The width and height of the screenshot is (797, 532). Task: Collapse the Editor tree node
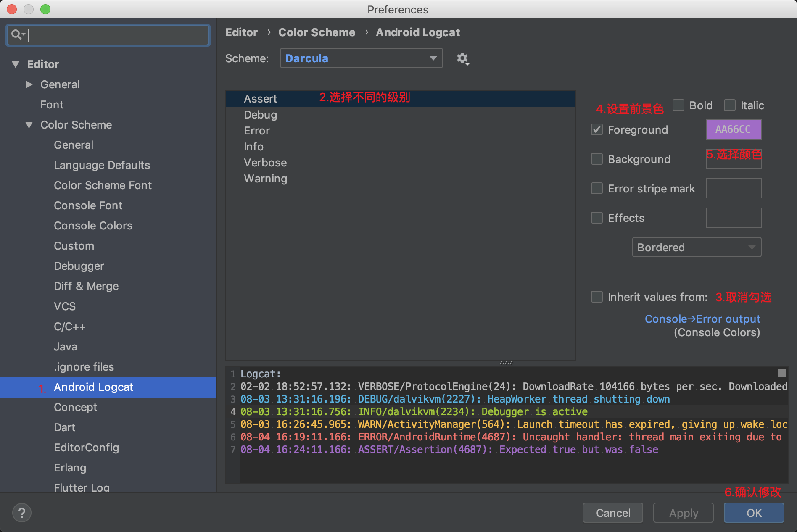pyautogui.click(x=16, y=64)
